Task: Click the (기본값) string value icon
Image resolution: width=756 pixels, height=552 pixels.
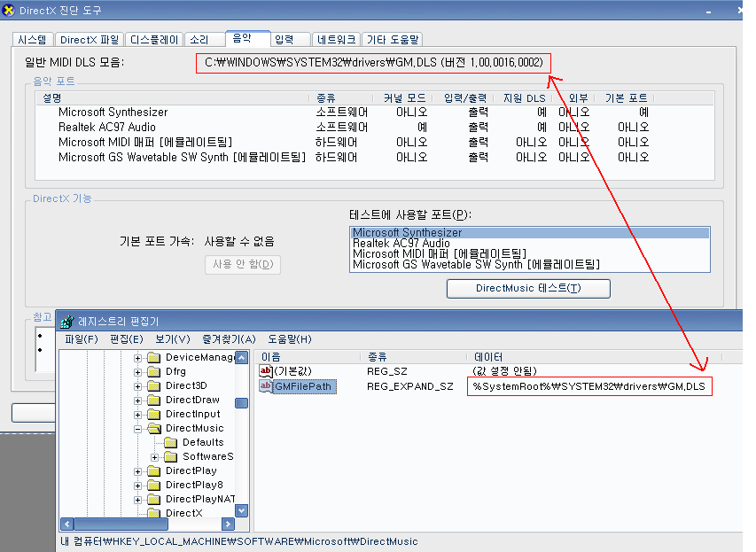Action: (x=266, y=371)
